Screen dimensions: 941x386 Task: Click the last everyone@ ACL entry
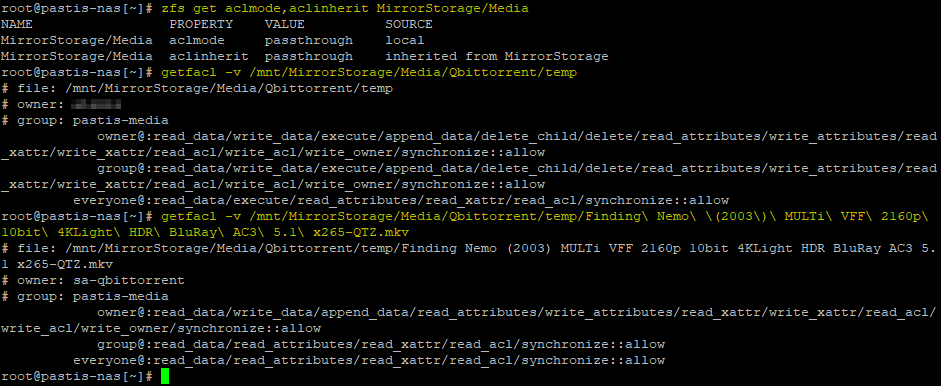click(369, 361)
